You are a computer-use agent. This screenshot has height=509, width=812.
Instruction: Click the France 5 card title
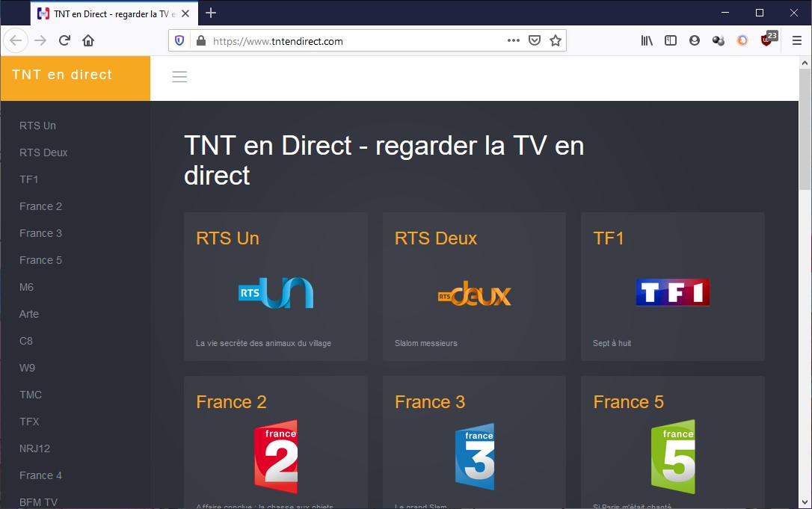tap(628, 402)
